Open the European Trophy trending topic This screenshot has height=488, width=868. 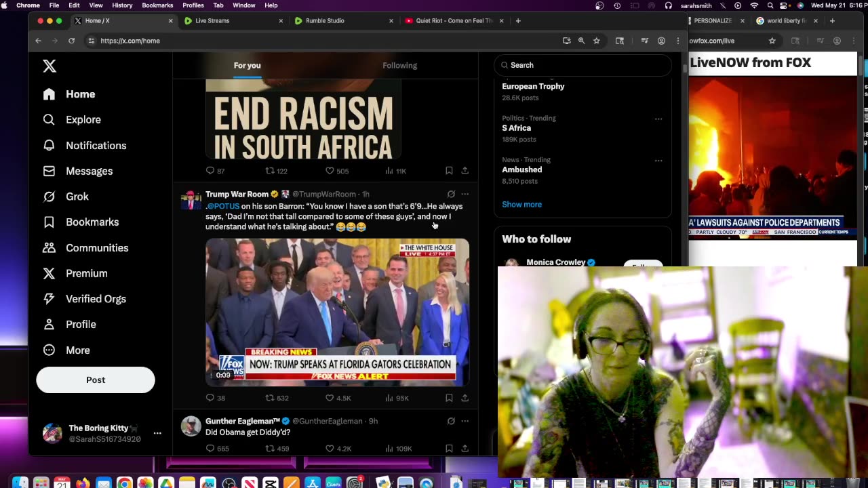tap(533, 86)
